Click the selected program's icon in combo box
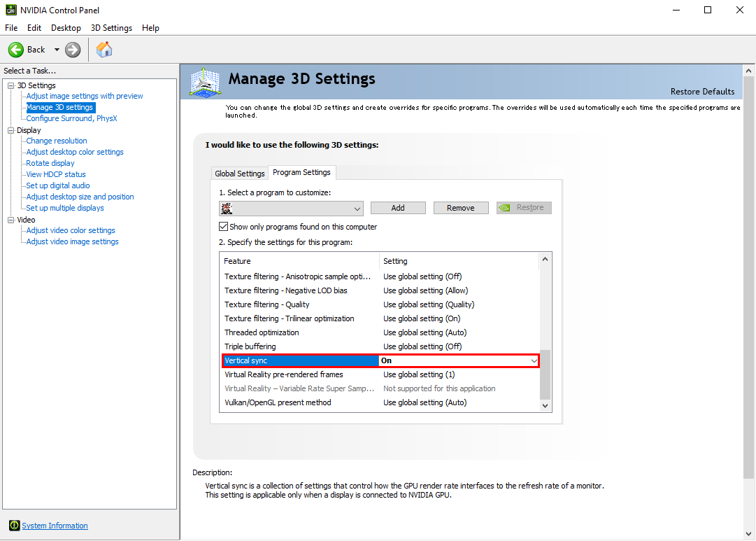Viewport: 756px width, 541px height. pos(226,209)
